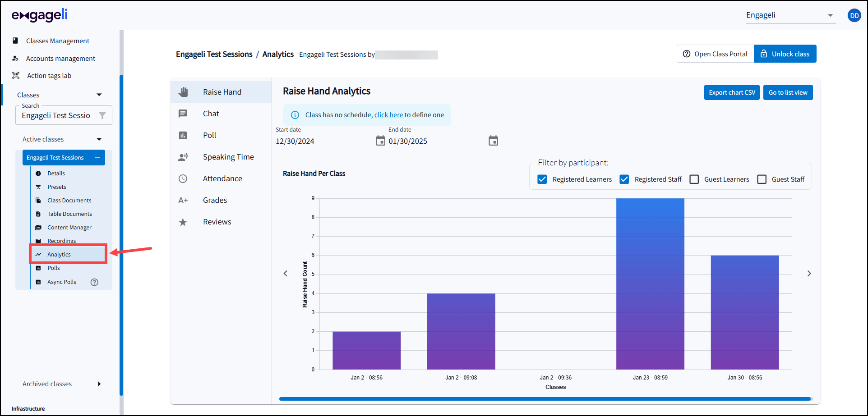The image size is (868, 416).
Task: Uncheck Registered Staff filter
Action: 624,179
